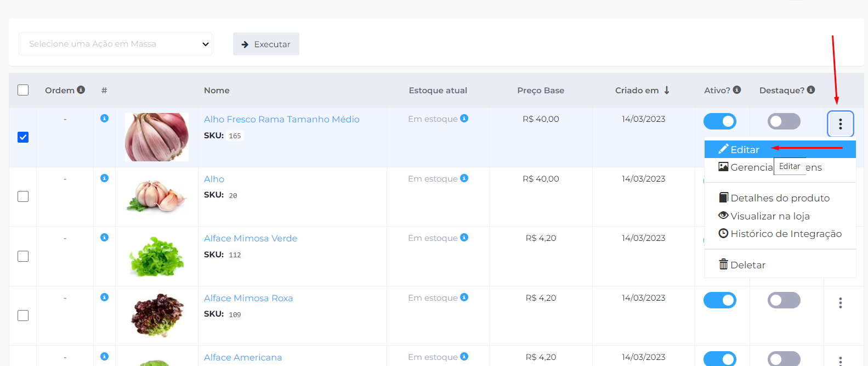Click the Alho garlic product thumbnail
Viewport: 868px width, 366px height.
tap(157, 196)
